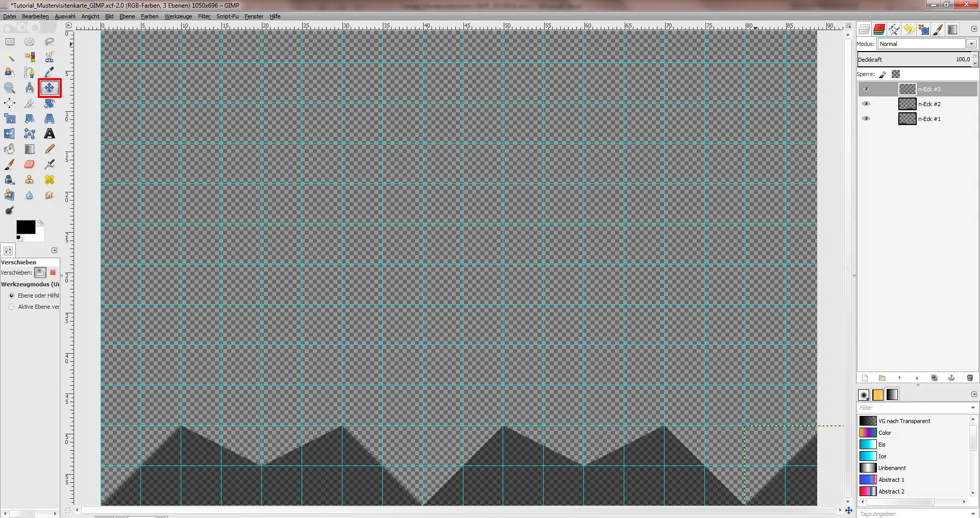Select the Text tool

[50, 134]
